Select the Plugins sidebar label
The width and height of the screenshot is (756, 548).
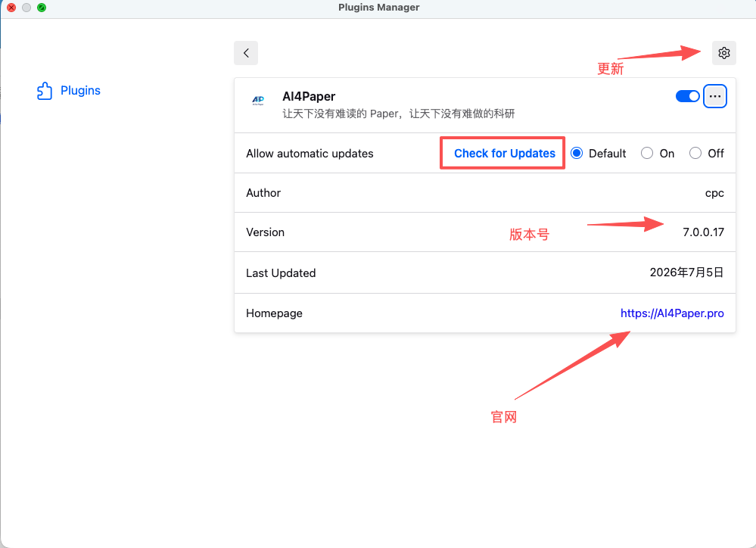80,91
